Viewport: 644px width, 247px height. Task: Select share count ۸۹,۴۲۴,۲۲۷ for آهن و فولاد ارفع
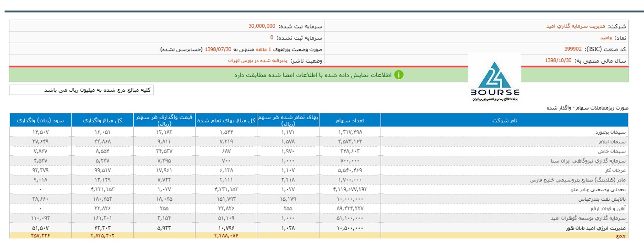click(350, 209)
